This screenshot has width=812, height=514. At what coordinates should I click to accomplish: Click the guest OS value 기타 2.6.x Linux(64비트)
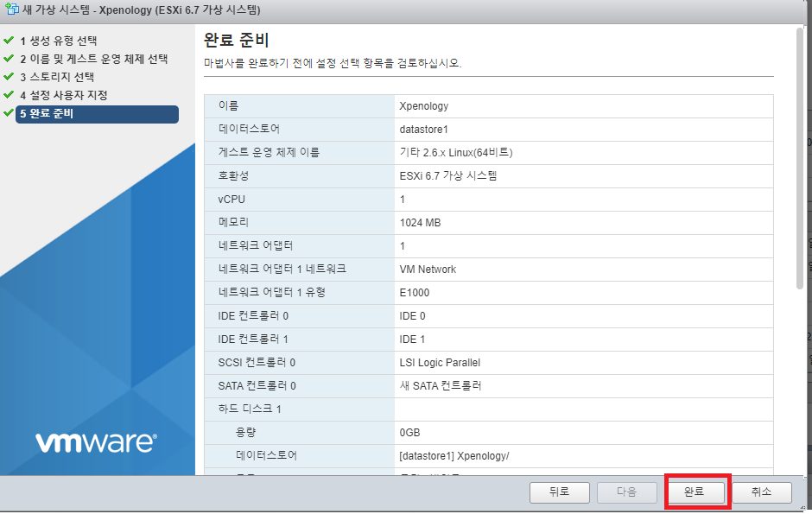point(456,153)
